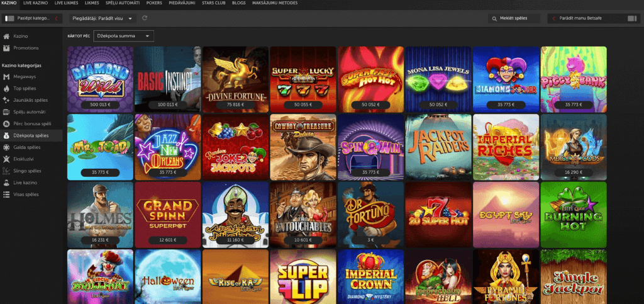This screenshot has height=304, width=644.
Task: Open the LIVE LIKMES top menu tab
Action: pyautogui.click(x=66, y=3)
